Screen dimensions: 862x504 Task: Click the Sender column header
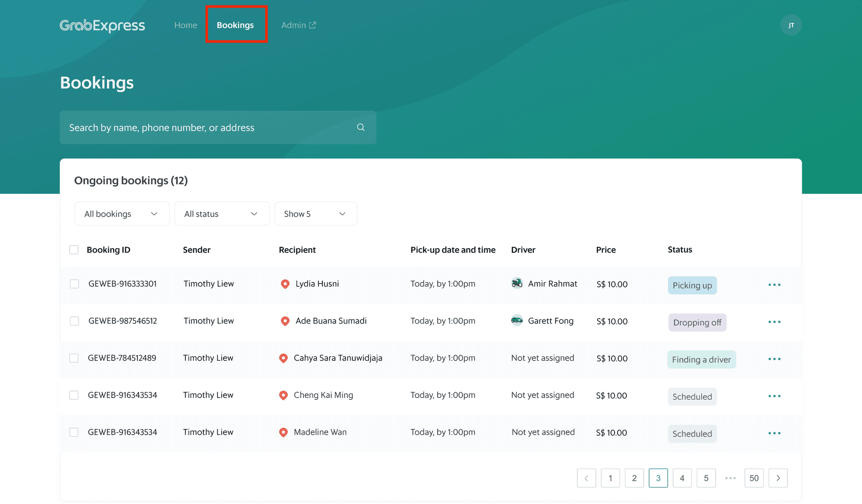(197, 250)
